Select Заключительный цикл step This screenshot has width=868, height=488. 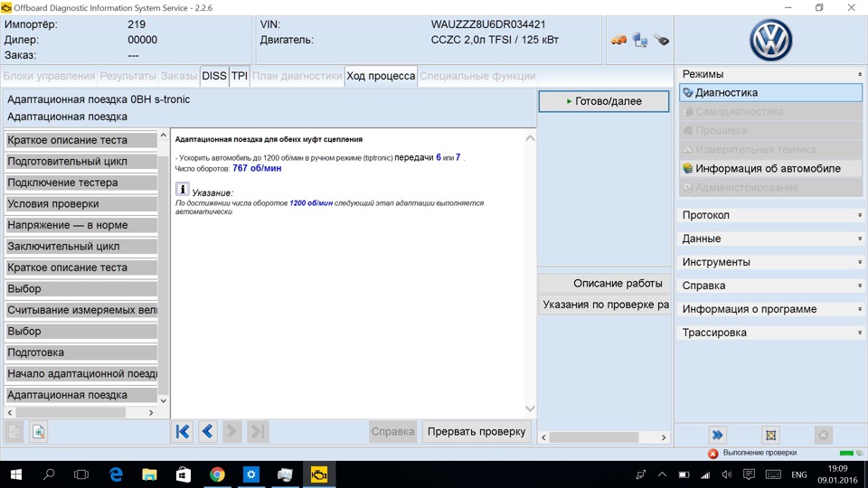tap(81, 246)
